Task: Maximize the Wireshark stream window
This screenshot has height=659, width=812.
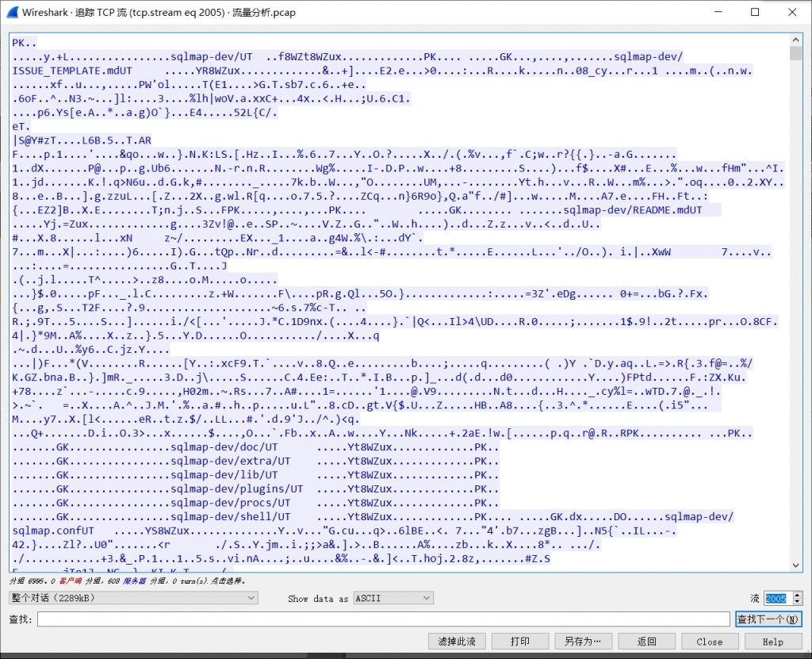Action: [755, 12]
